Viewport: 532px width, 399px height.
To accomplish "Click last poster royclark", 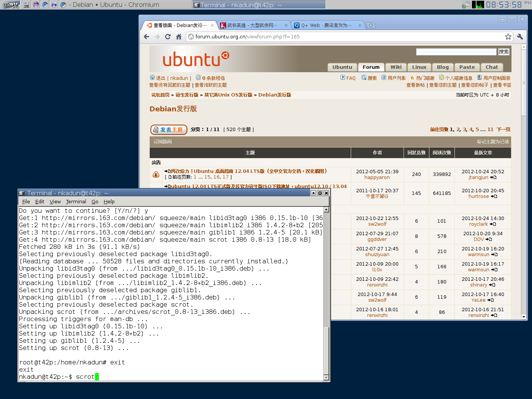I will point(478,224).
